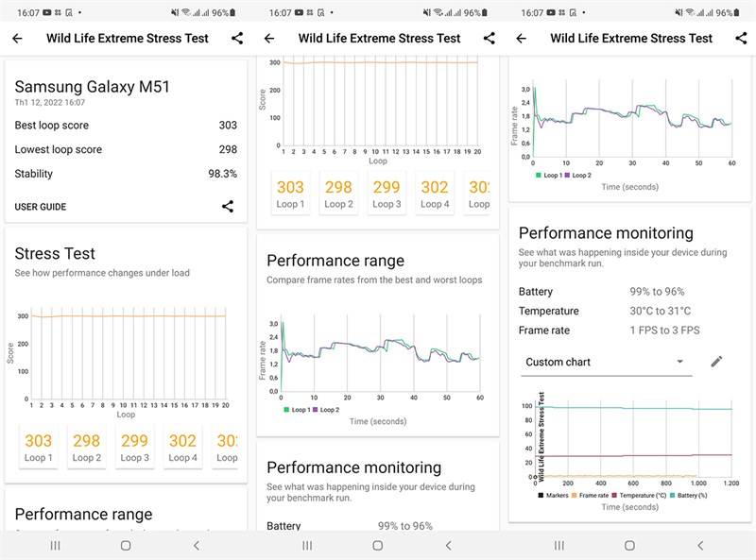Toggle Temperature (°C) legend in custom chart
The height and width of the screenshot is (560, 756).
(639, 495)
